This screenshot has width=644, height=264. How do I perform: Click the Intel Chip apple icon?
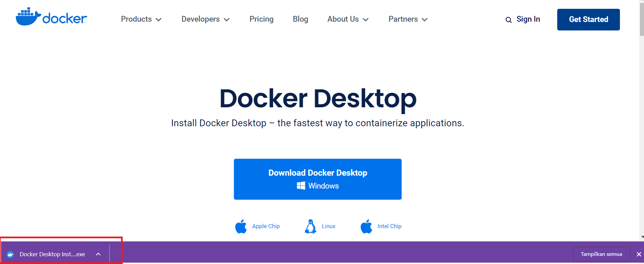(x=366, y=226)
